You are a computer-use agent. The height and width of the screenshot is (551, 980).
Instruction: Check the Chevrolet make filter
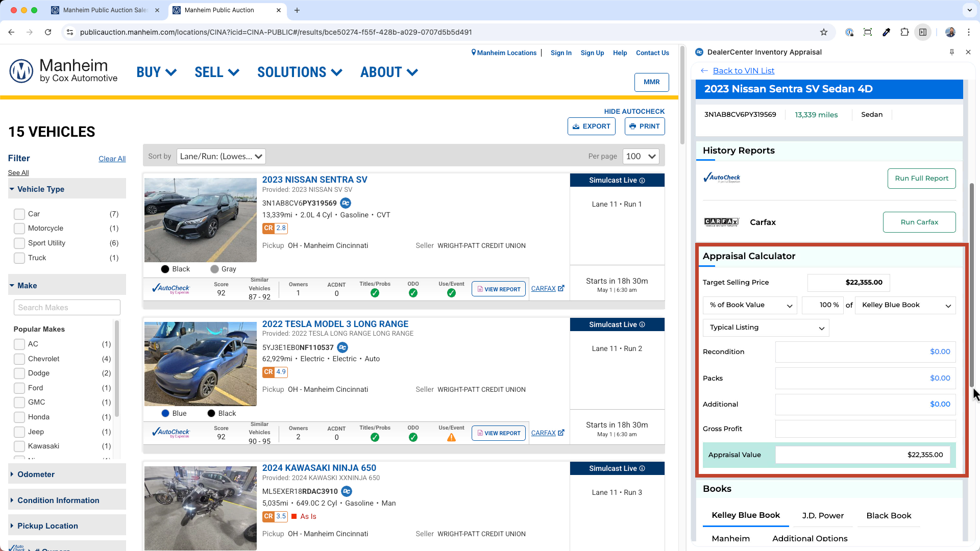pos(19,359)
